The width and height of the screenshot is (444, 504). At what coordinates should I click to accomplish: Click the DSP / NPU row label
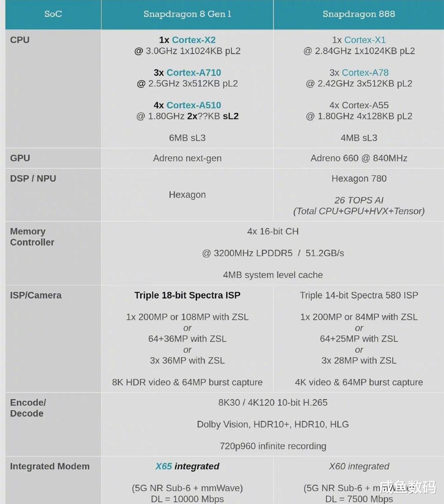click(33, 179)
